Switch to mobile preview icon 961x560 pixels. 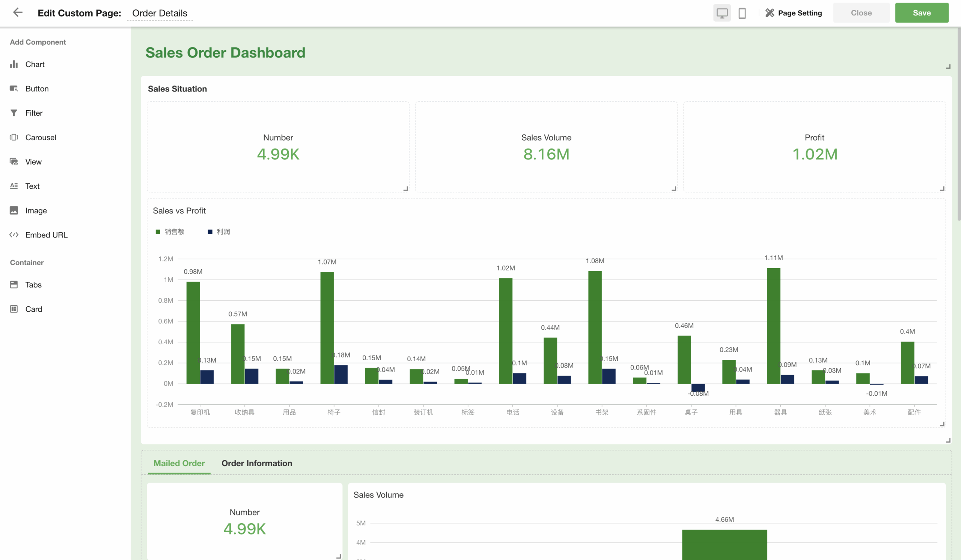pos(742,13)
